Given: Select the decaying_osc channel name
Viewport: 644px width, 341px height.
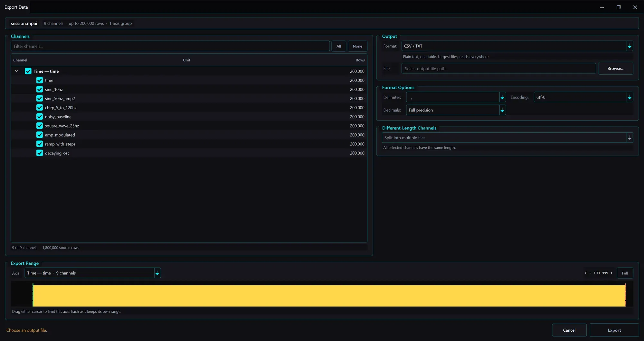Looking at the screenshot, I should tap(57, 153).
